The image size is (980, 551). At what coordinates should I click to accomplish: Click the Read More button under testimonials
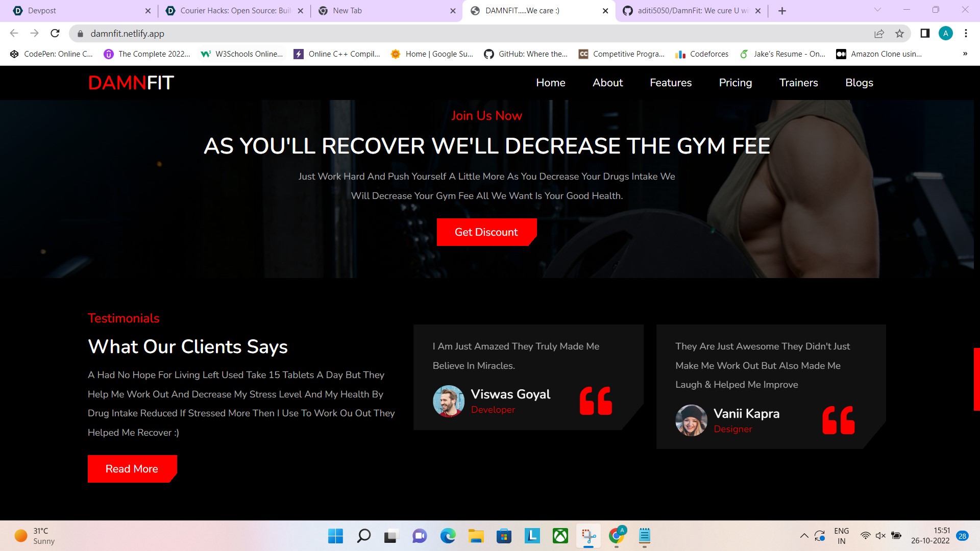point(132,468)
